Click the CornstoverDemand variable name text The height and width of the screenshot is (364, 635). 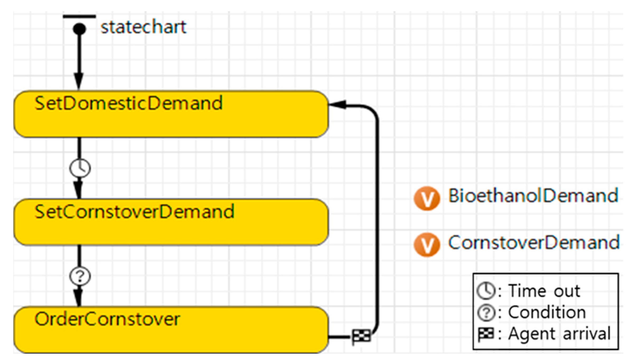point(534,242)
